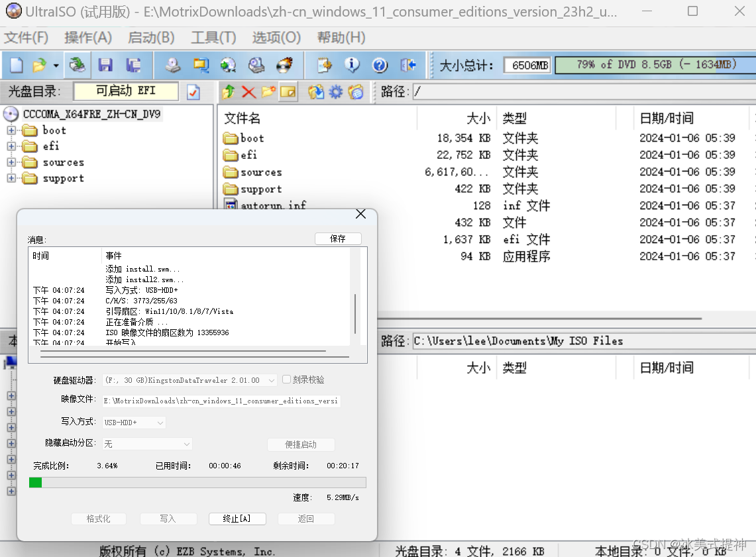Click the 保存 button above message log
Screen dimensions: 756x557
(x=338, y=238)
